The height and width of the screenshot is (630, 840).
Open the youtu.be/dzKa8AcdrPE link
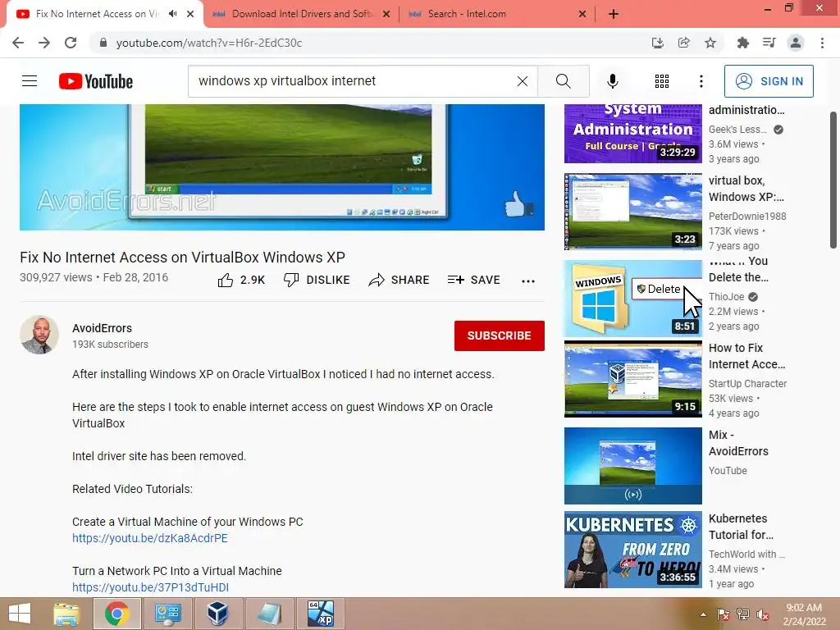[150, 538]
